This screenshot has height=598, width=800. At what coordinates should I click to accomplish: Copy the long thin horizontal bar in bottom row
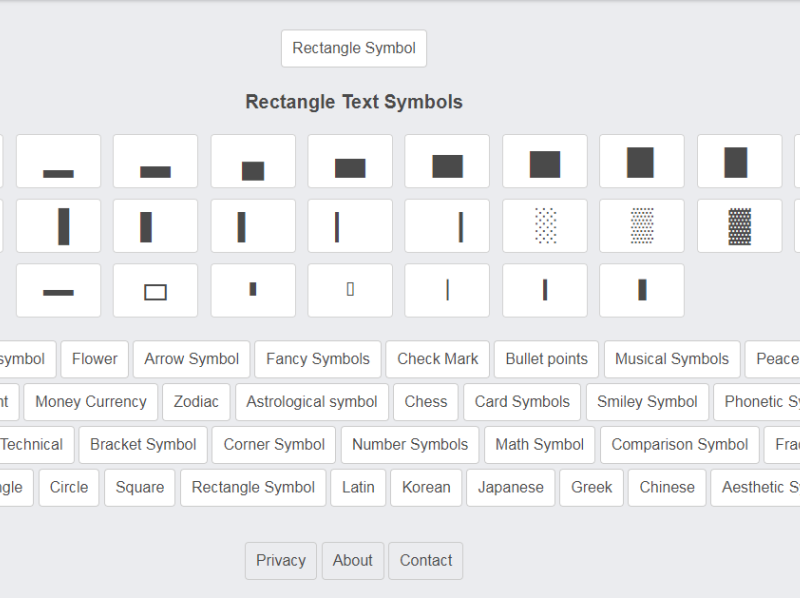pyautogui.click(x=58, y=291)
